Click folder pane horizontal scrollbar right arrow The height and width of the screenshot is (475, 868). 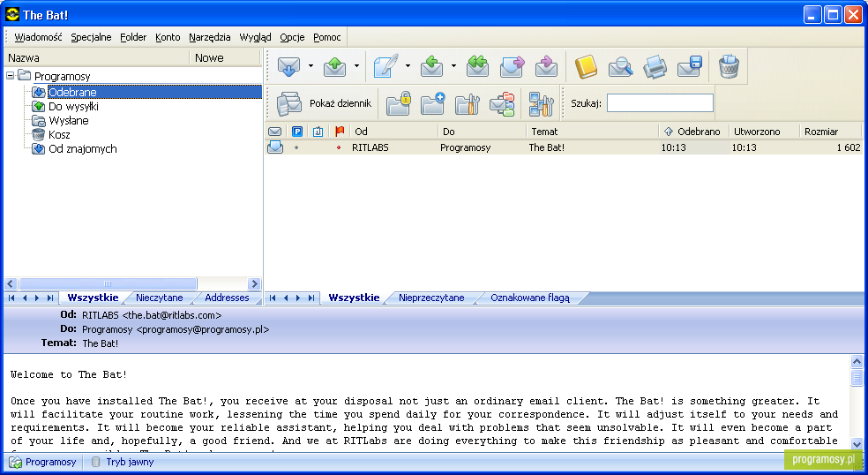pyautogui.click(x=254, y=283)
